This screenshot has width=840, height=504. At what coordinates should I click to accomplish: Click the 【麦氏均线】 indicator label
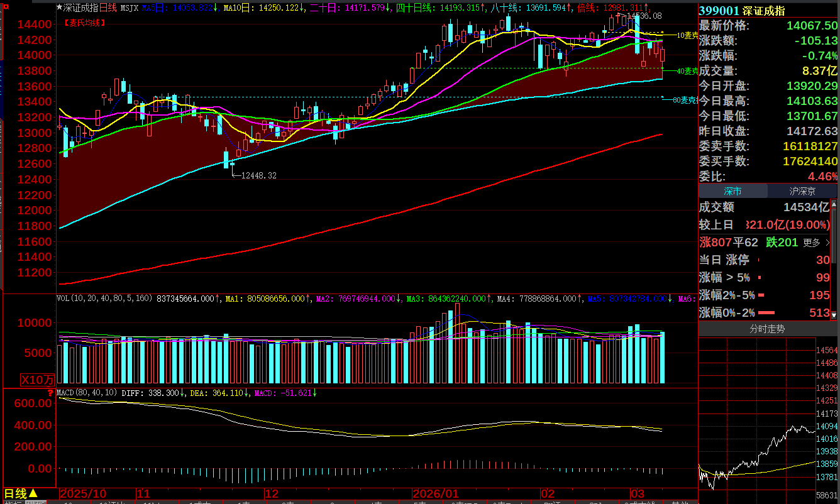[x=85, y=23]
